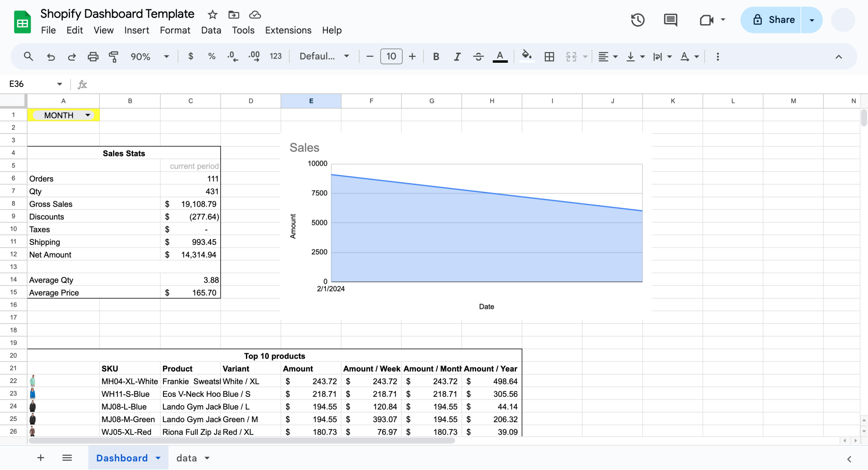Image resolution: width=868 pixels, height=470 pixels.
Task: Click the font size input box
Action: (x=391, y=56)
